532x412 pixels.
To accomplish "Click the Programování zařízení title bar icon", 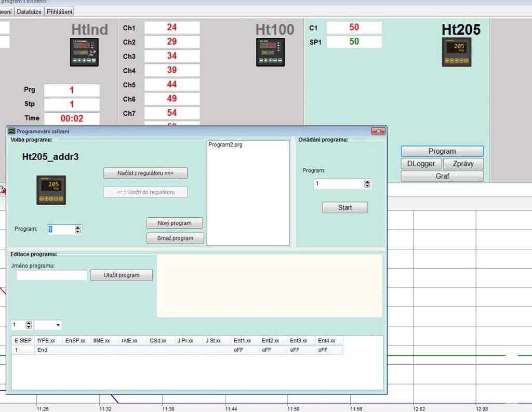I will click(x=11, y=131).
